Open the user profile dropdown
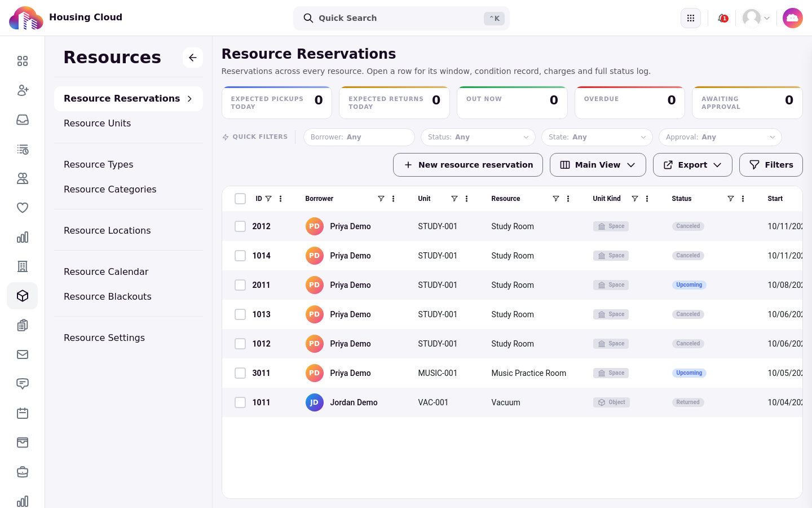Screen dimensions: 812x508 pyautogui.click(x=756, y=18)
